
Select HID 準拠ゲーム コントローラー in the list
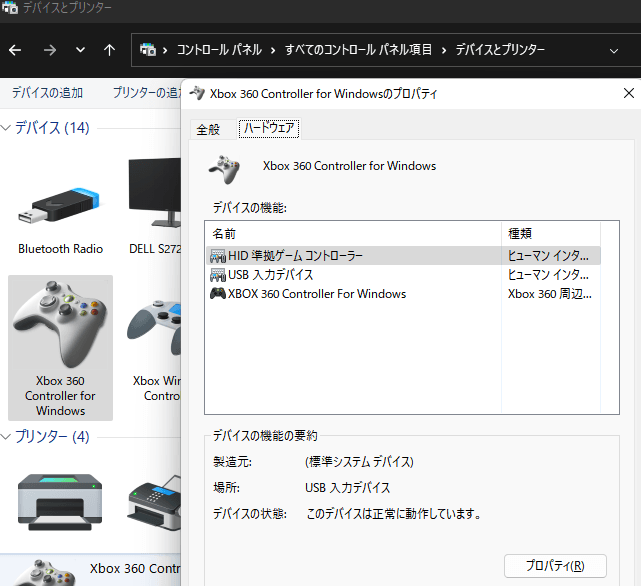295,256
